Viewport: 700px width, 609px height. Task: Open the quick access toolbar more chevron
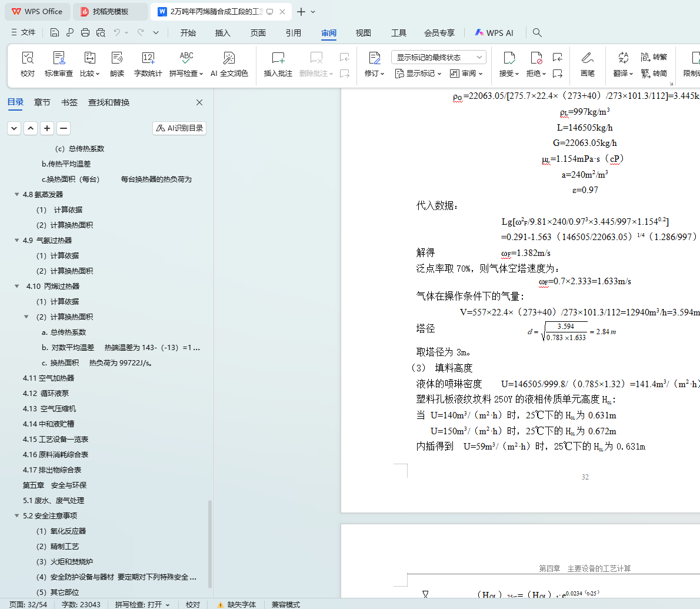[156, 32]
